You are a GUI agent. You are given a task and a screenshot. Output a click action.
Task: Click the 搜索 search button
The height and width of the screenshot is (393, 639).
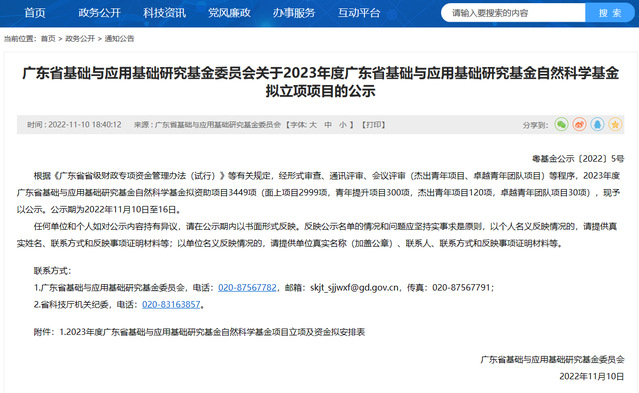pos(610,13)
